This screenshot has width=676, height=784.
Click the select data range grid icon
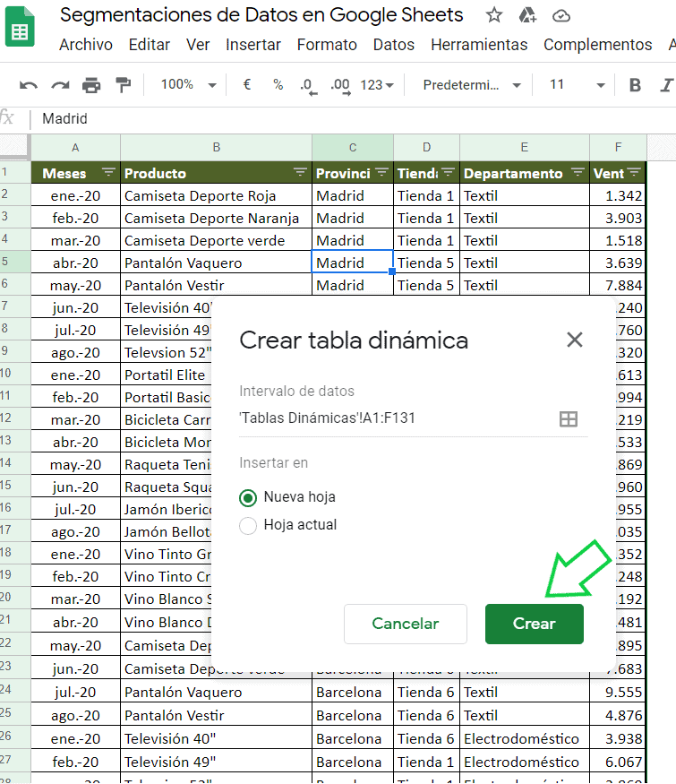point(568,418)
